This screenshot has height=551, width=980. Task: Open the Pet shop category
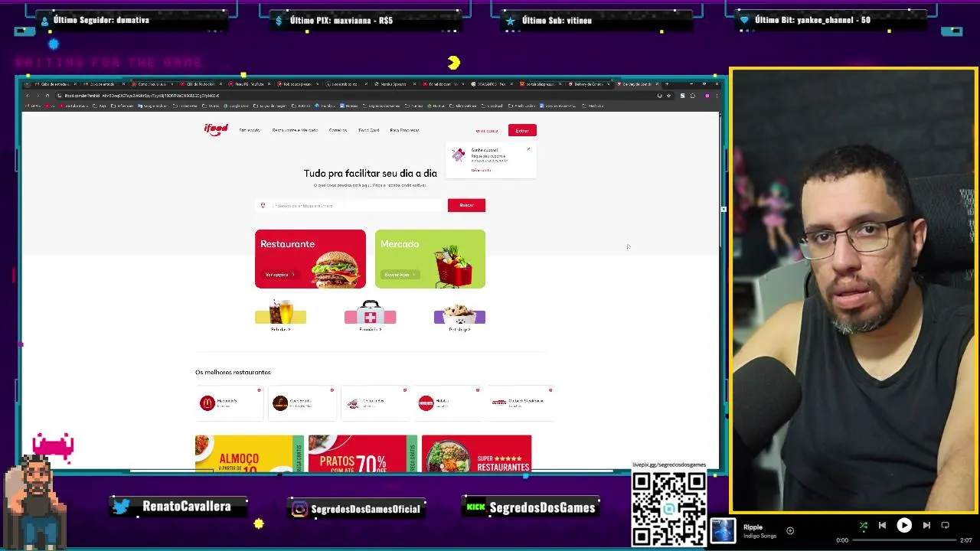[459, 316]
